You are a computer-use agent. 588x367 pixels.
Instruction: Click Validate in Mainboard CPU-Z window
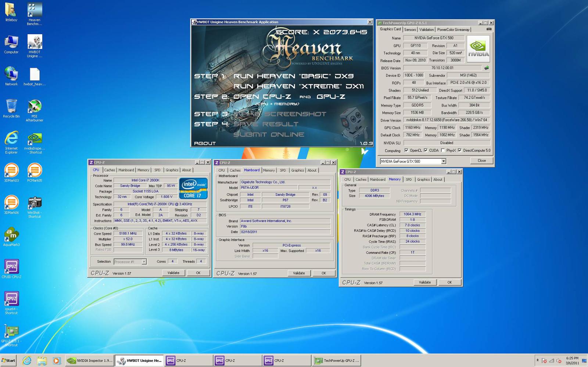tap(299, 273)
